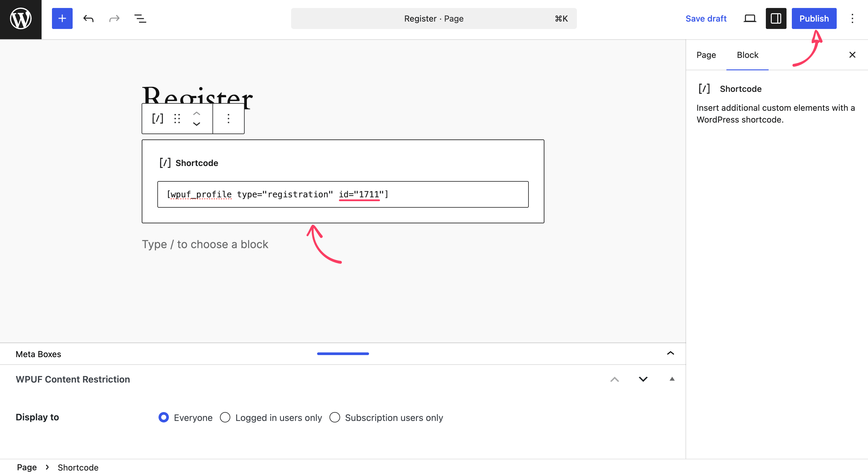Click the WordPress logo to view pages
Viewport: 868px width, 475px height.
pos(21,19)
